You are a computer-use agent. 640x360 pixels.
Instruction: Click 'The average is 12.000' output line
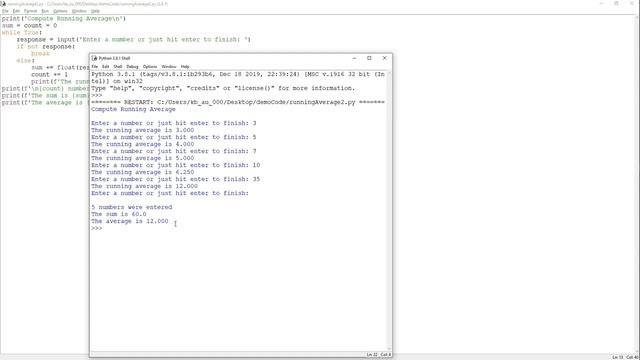(129, 221)
